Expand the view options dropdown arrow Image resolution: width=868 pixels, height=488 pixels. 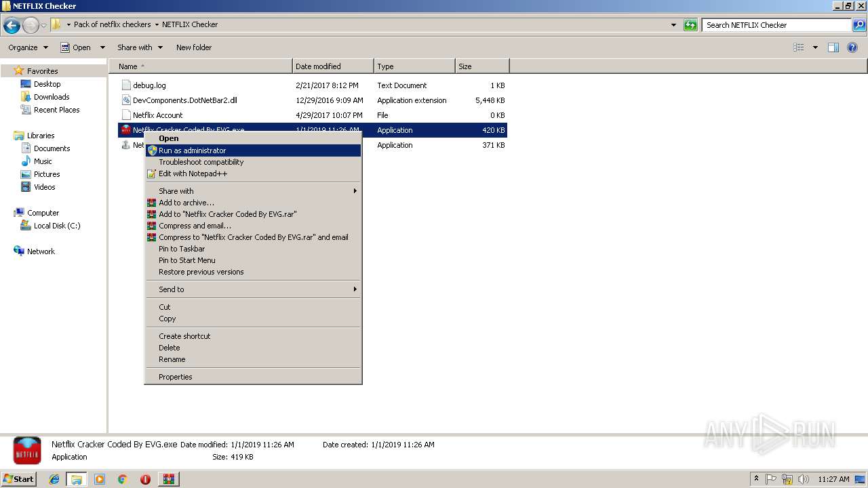(x=815, y=47)
